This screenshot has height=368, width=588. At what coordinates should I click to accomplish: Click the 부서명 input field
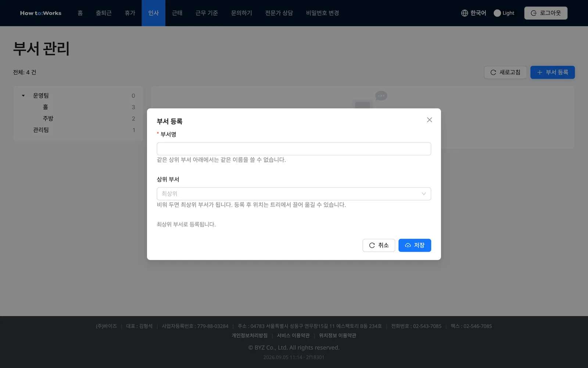294,149
